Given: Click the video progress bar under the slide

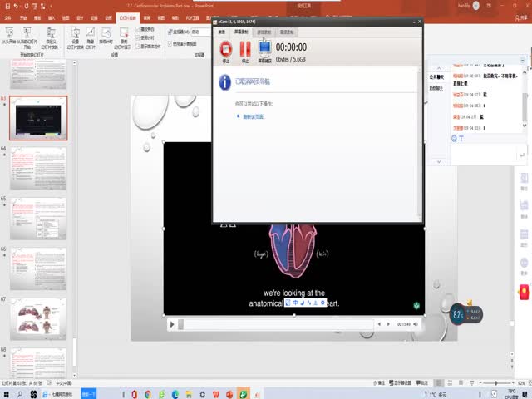Looking at the screenshot, I should [x=274, y=323].
